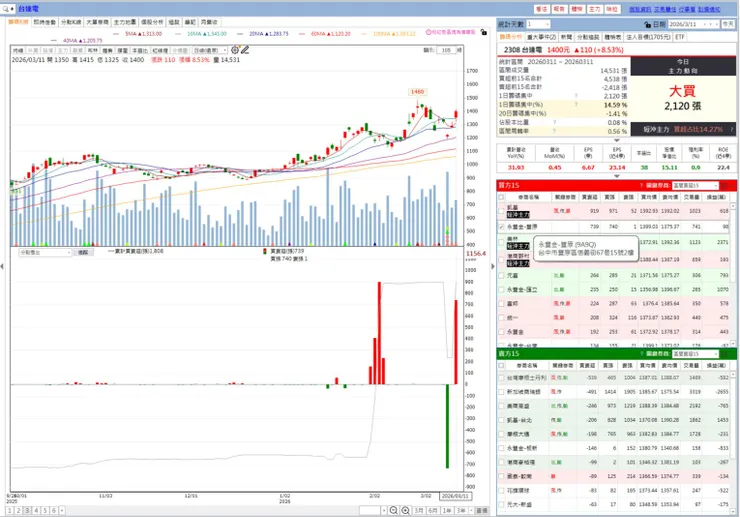Open the 統計天數 dropdown
740x517 pixels.
click(x=538, y=24)
